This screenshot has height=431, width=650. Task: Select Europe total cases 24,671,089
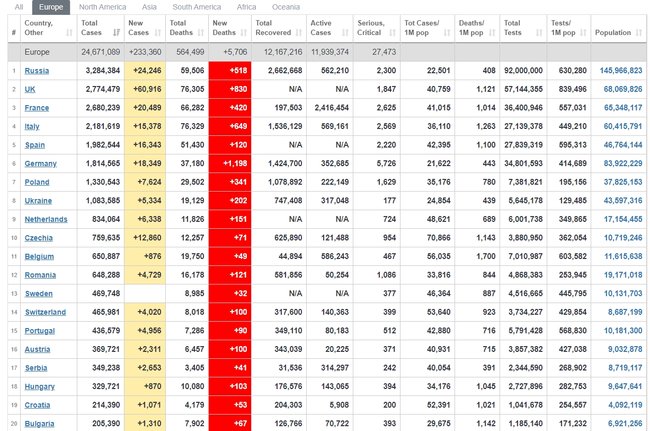point(100,52)
